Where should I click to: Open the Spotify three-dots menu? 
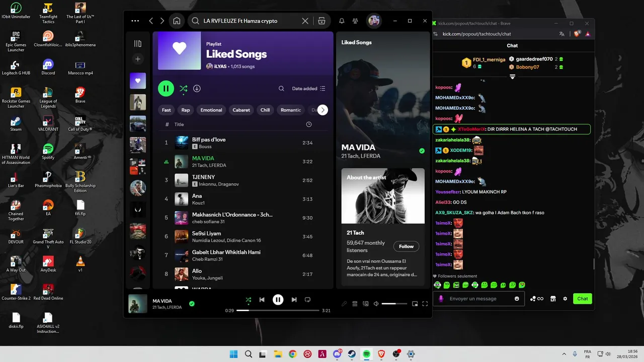135,21
